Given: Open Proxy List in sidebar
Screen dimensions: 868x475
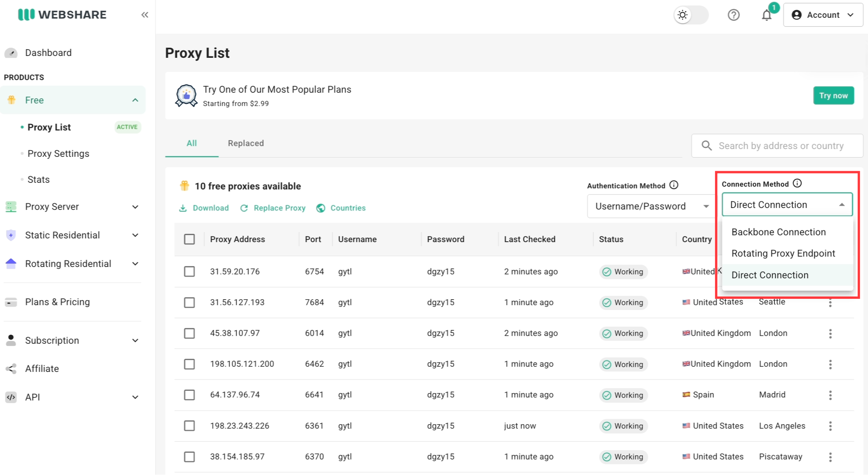Looking at the screenshot, I should (x=49, y=127).
